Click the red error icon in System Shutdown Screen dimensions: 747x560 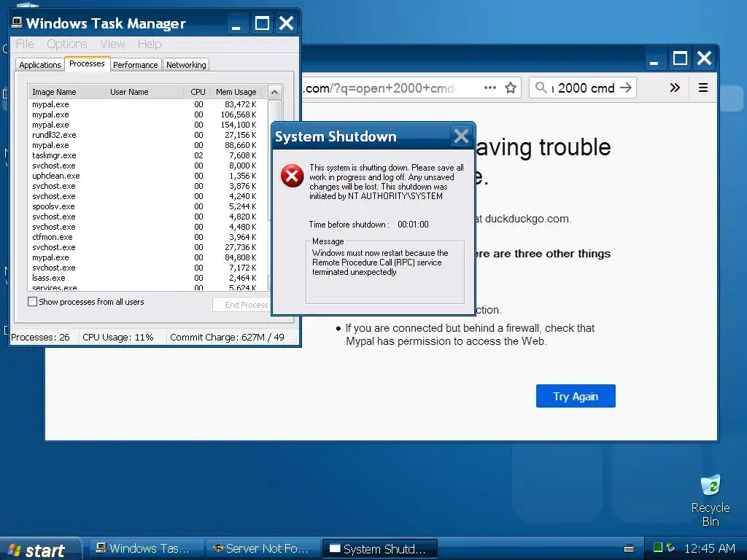pos(292,176)
